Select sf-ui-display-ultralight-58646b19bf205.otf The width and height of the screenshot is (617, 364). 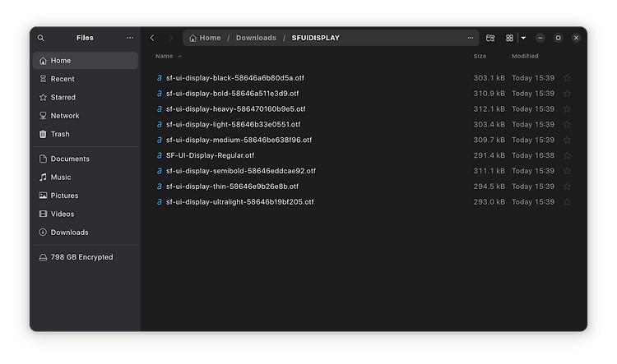pos(240,202)
